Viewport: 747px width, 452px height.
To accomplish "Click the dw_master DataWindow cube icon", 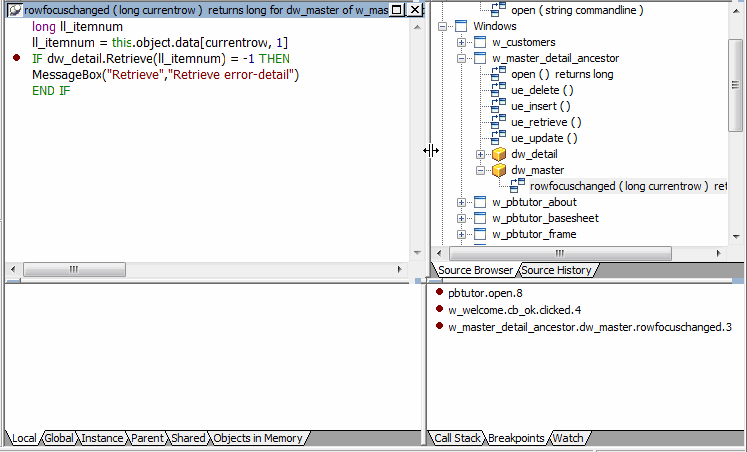I will pyautogui.click(x=498, y=170).
